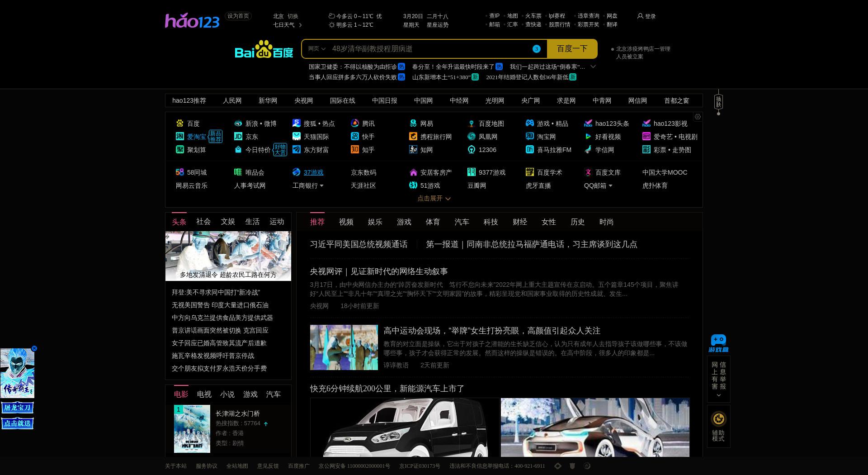
Task: Open news 拜登:美不寻求同中国打"新冷战"
Action: tap(216, 292)
